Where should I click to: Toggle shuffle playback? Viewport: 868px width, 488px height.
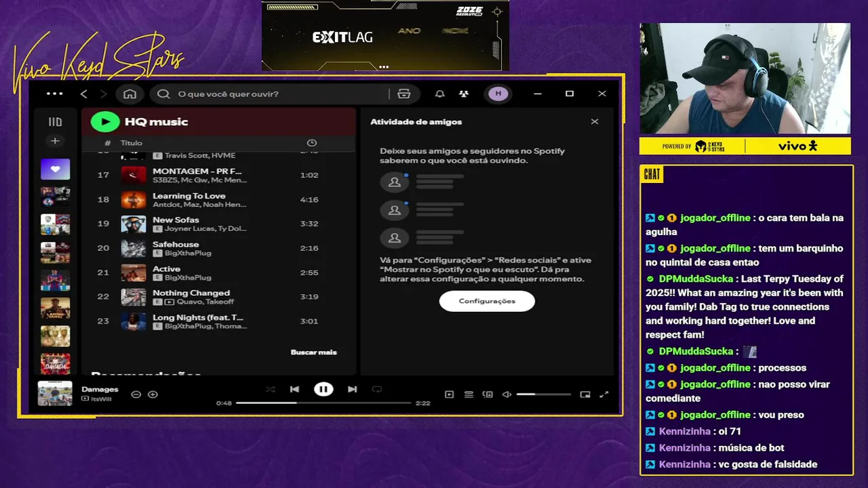pos(270,389)
